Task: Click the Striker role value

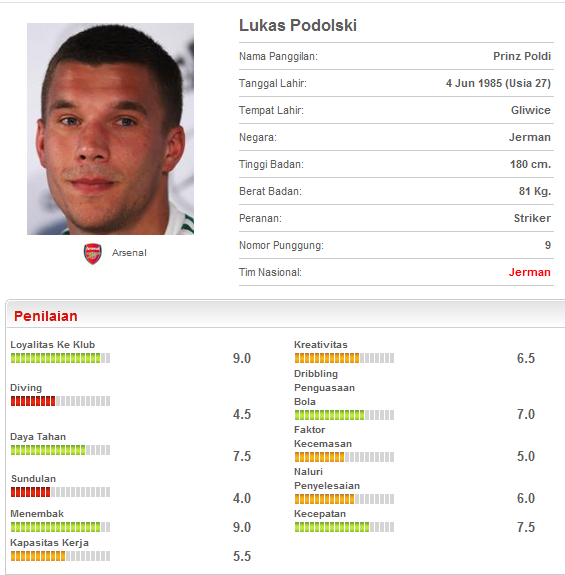Action: pyautogui.click(x=532, y=218)
